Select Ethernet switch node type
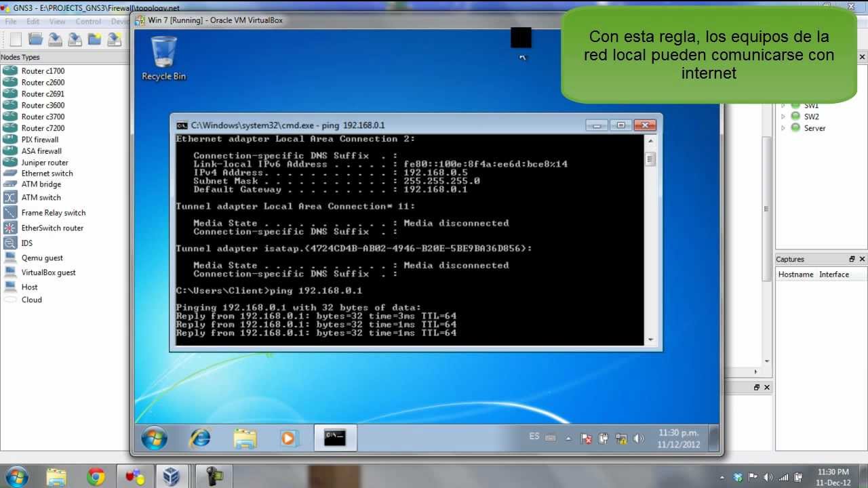Viewport: 868px width, 488px height. pos(47,174)
